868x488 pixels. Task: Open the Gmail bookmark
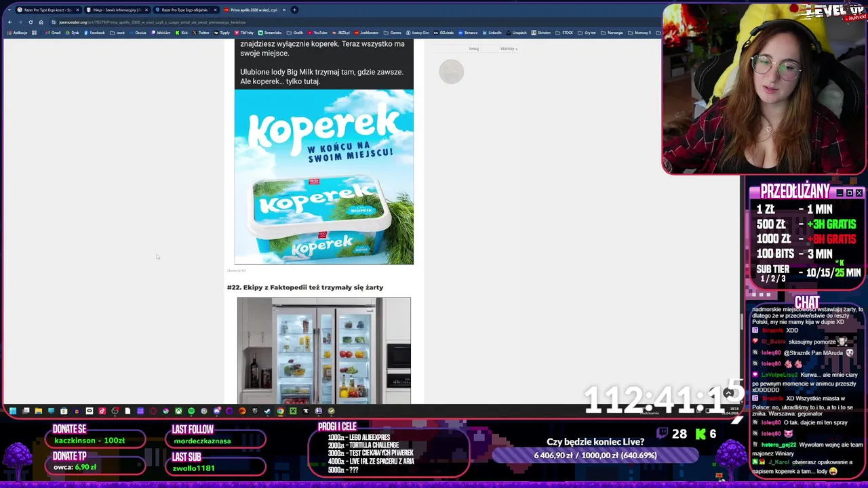tap(53, 33)
